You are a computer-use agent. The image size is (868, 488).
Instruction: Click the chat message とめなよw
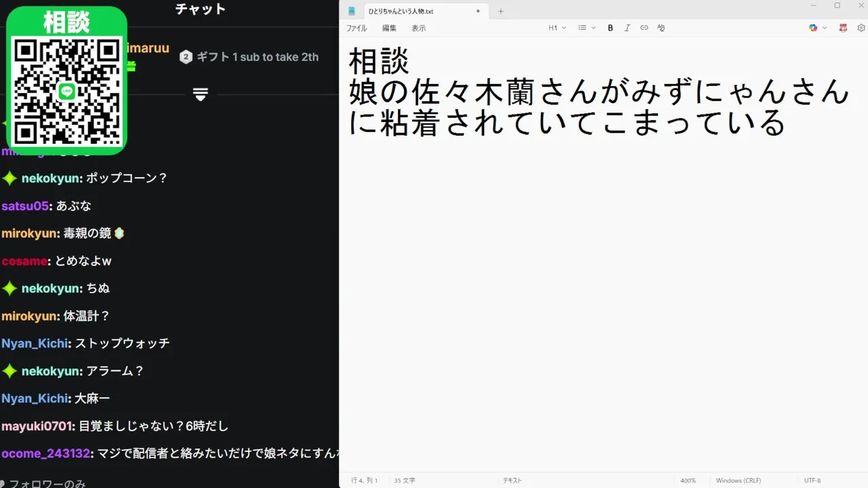83,261
